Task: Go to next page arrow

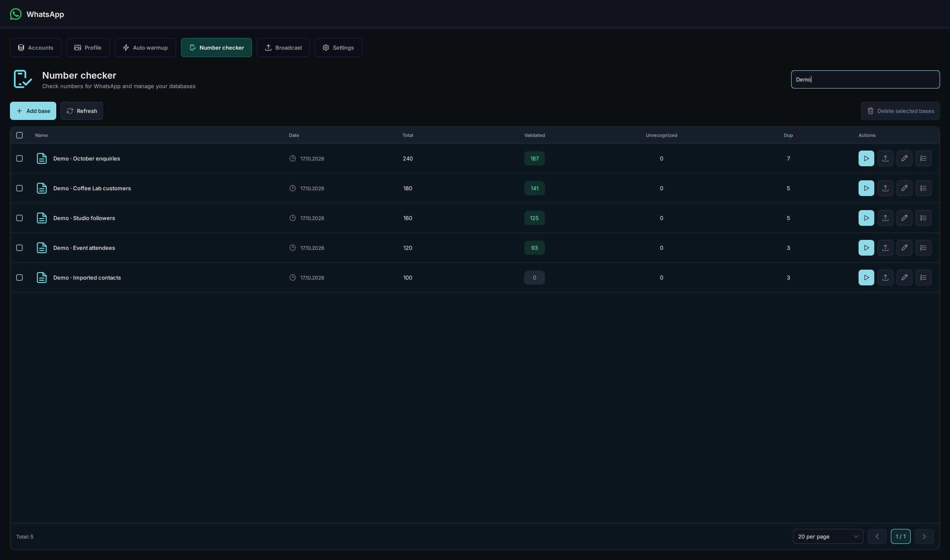Action: tap(924, 536)
